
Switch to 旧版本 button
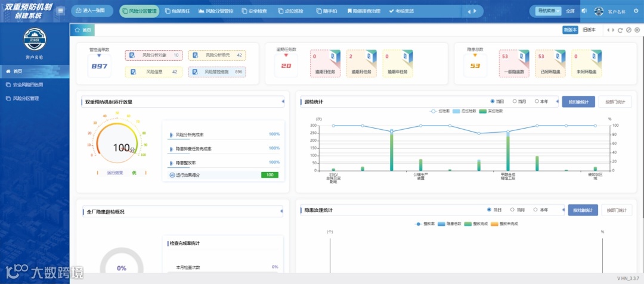pyautogui.click(x=589, y=30)
